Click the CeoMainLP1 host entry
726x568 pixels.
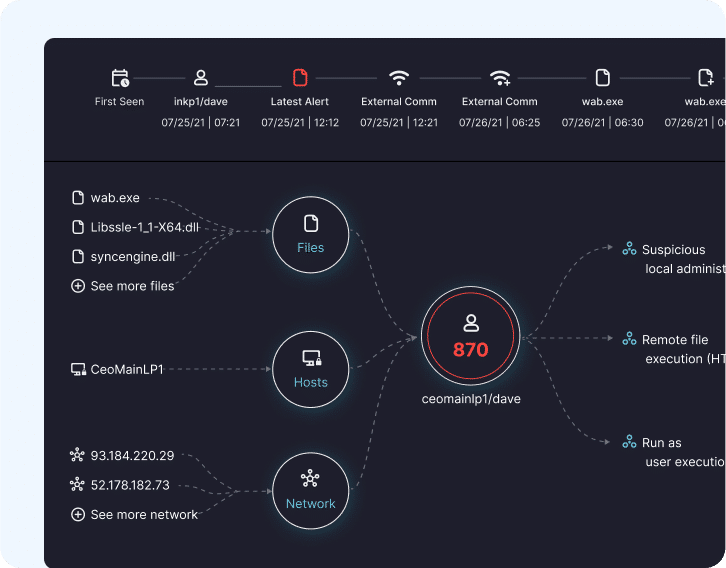(126, 370)
